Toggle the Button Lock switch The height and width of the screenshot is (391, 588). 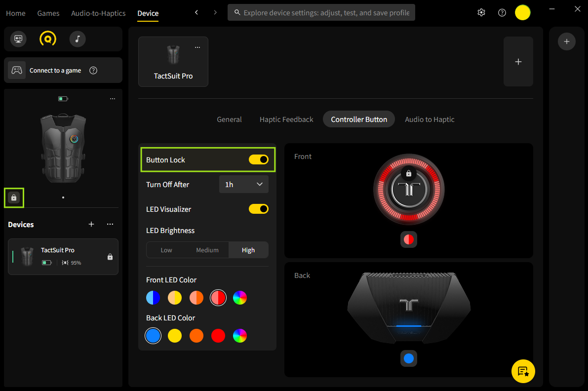pos(258,159)
